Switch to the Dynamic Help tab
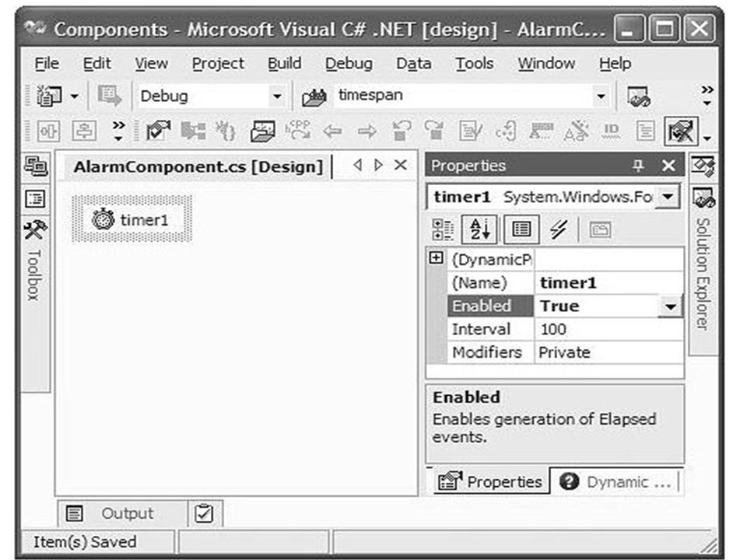The width and height of the screenshot is (747, 560). point(615,481)
